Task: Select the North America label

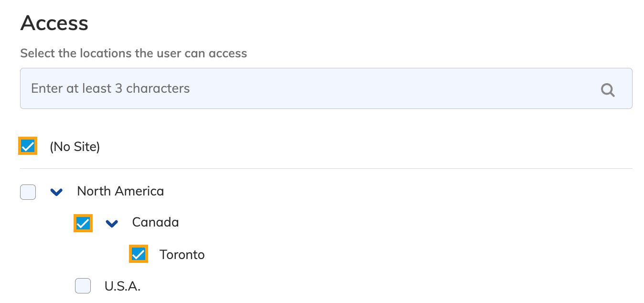Action: point(120,191)
